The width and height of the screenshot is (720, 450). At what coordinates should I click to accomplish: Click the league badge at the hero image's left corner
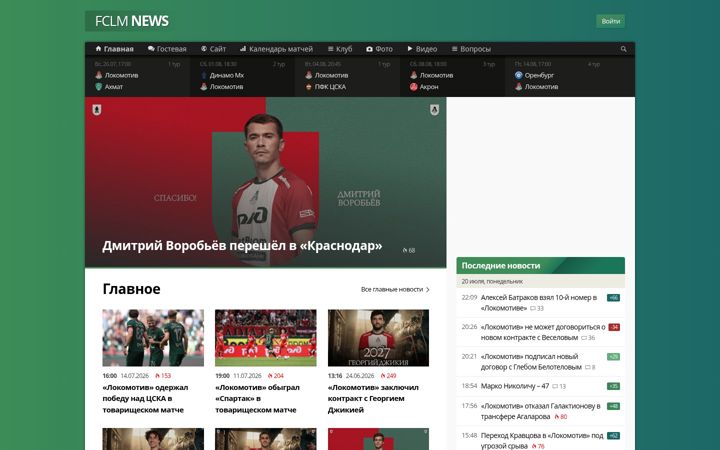97,110
